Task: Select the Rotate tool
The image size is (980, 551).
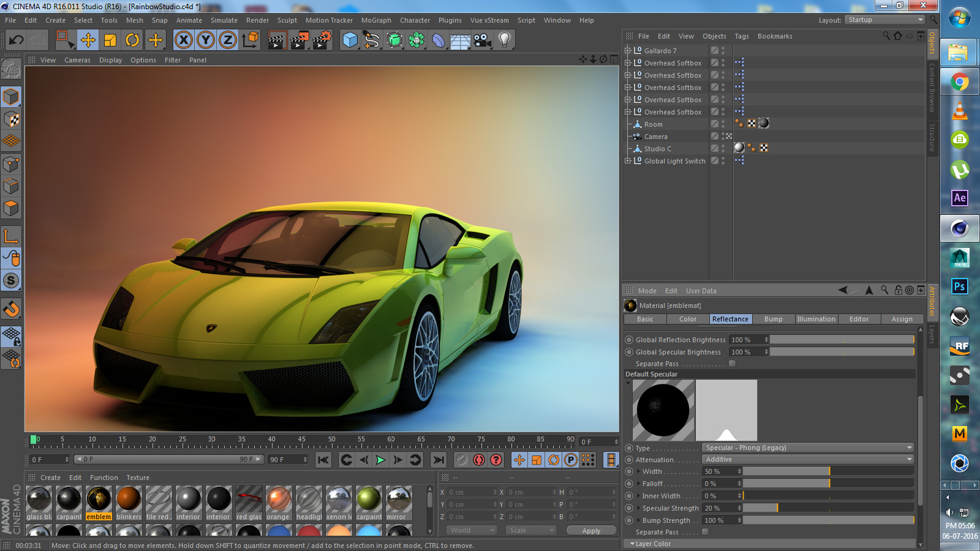Action: (x=134, y=40)
